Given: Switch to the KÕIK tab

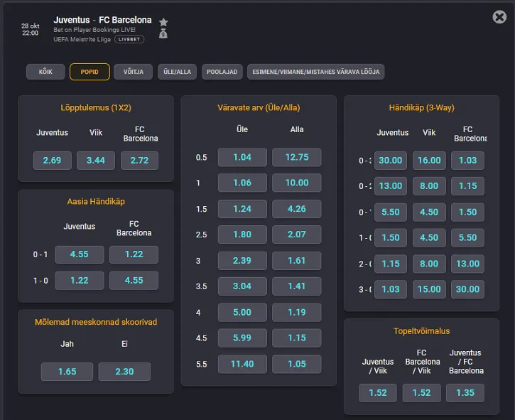Looking at the screenshot, I should pos(45,72).
